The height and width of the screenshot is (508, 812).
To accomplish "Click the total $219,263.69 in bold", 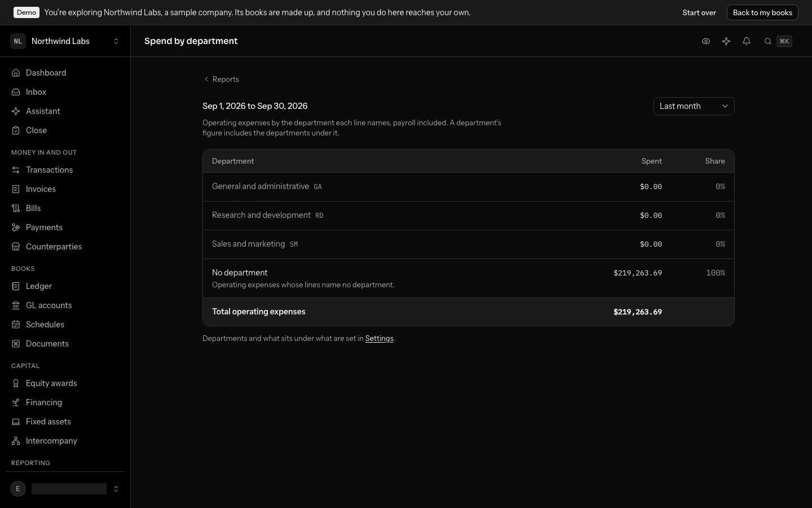I will (x=638, y=312).
